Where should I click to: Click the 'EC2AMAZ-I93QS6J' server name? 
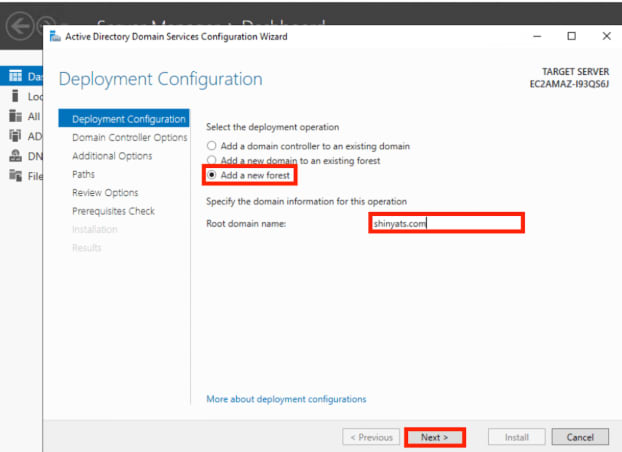coord(569,84)
